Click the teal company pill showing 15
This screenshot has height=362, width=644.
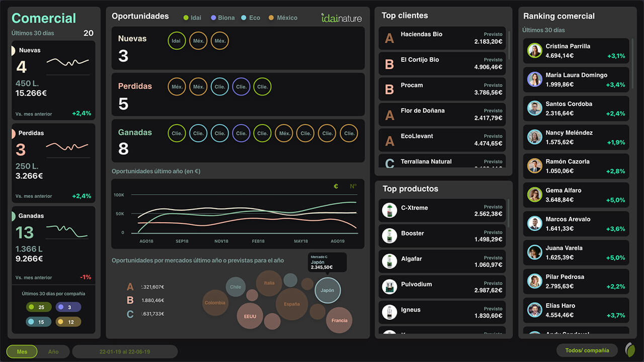tap(38, 322)
